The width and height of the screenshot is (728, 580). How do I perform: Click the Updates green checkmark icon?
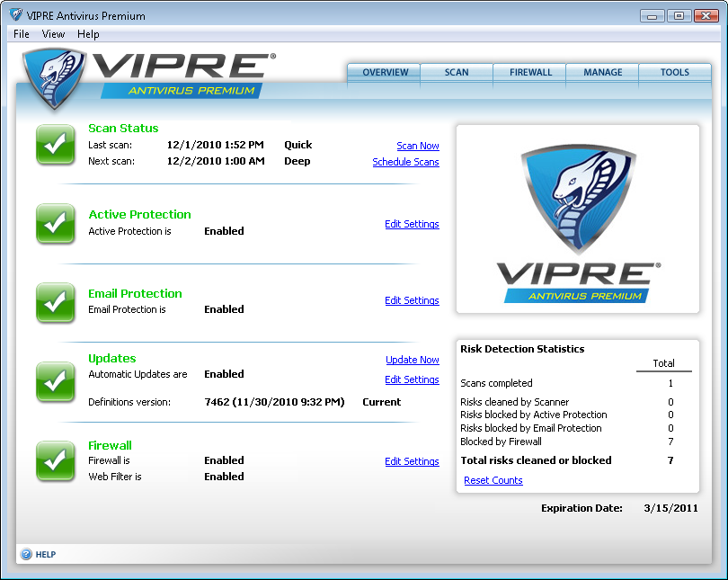pos(56,381)
